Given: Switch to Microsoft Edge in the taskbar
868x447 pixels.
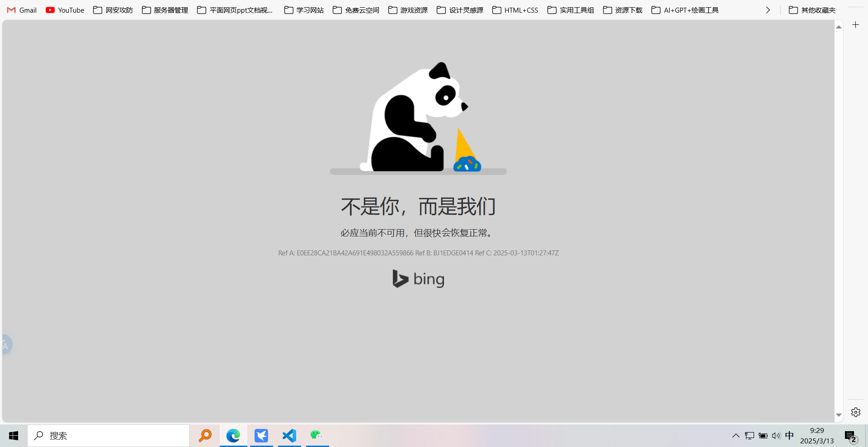Looking at the screenshot, I should click(x=233, y=436).
